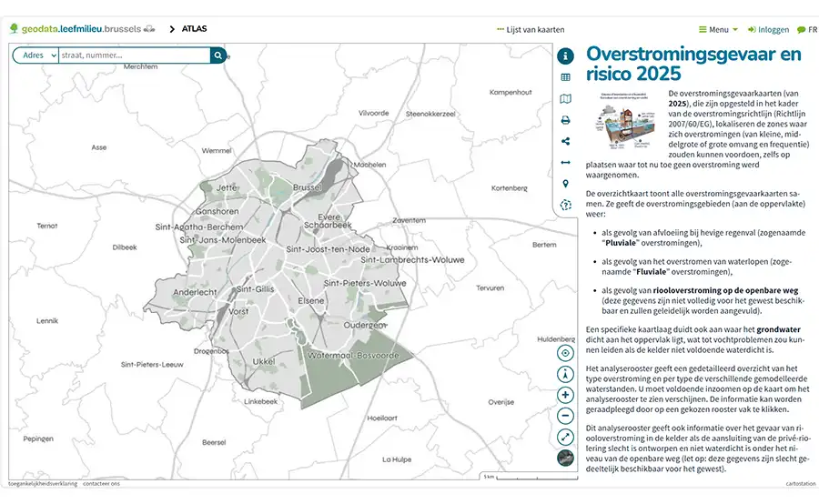Image resolution: width=819 pixels, height=504 pixels.
Task: Open Lijst van kaarten
Action: click(531, 30)
